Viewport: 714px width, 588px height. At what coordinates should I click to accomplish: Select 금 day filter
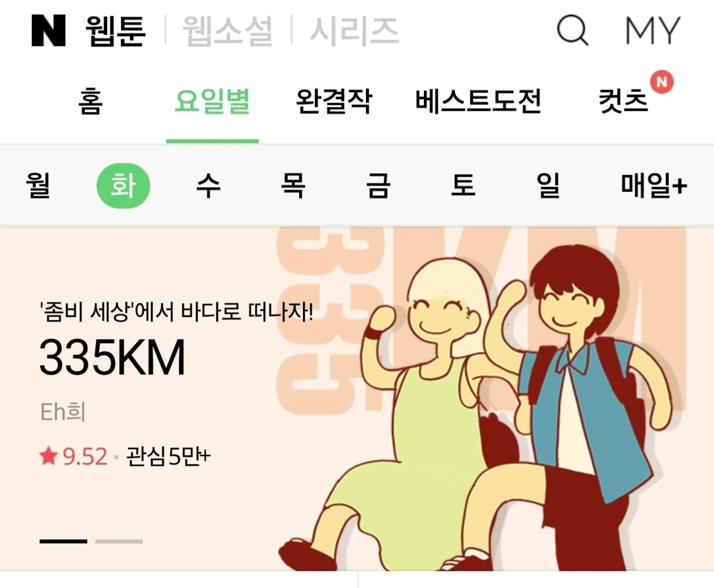click(378, 186)
